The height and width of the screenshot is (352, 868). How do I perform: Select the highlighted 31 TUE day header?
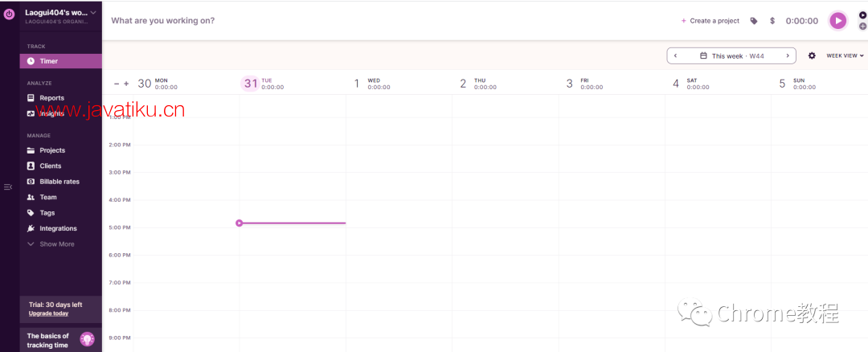264,84
